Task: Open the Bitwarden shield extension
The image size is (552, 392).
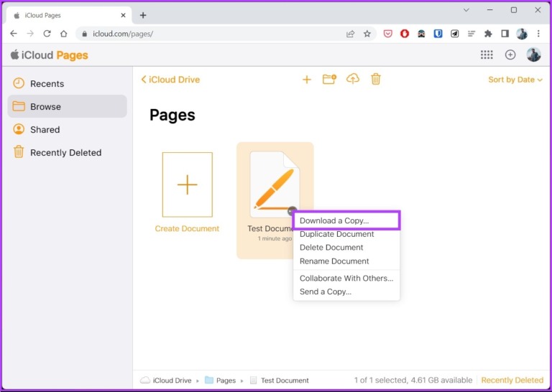Action: pos(438,34)
